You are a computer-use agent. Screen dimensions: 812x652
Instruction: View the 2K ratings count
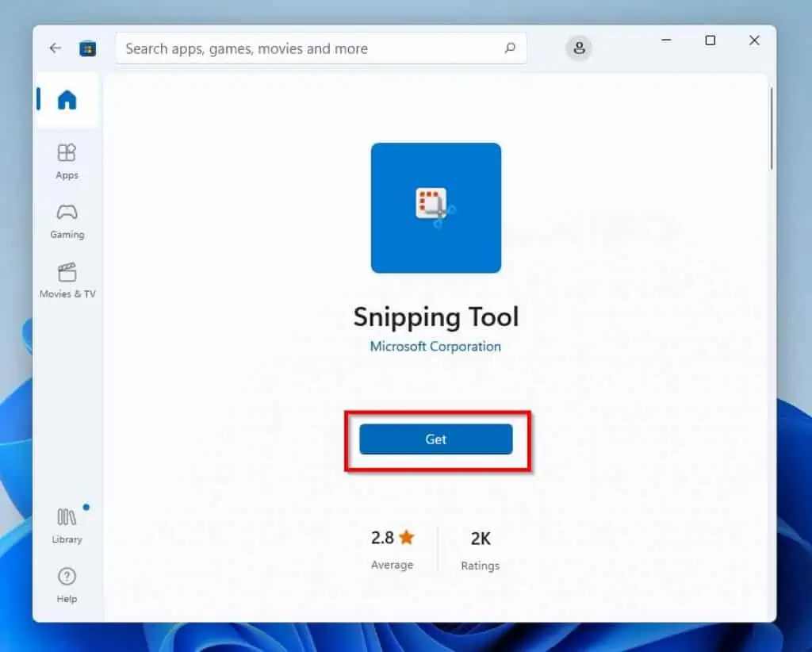pos(480,539)
